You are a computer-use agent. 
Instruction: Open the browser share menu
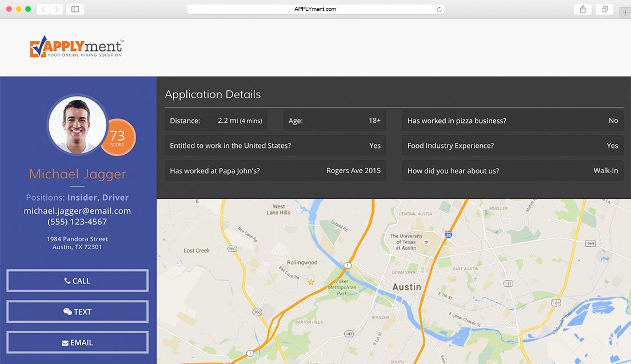[x=582, y=9]
